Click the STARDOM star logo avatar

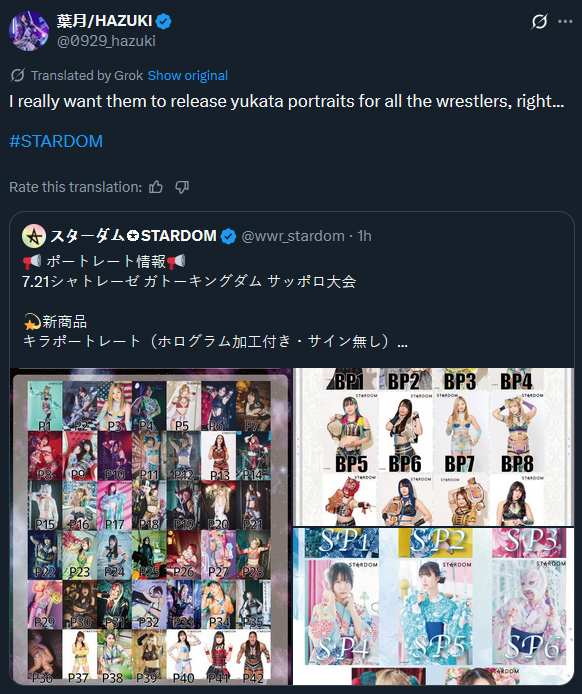coord(34,236)
